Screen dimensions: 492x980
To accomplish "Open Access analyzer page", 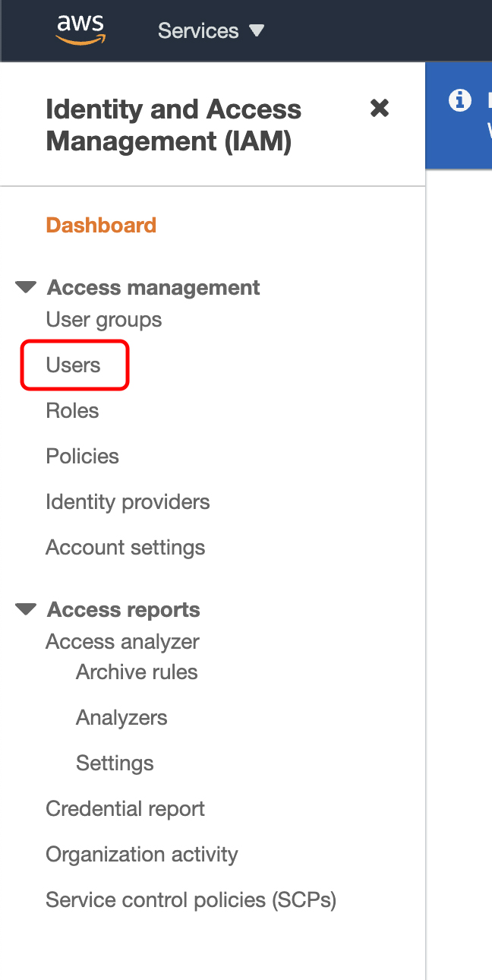I will click(122, 642).
